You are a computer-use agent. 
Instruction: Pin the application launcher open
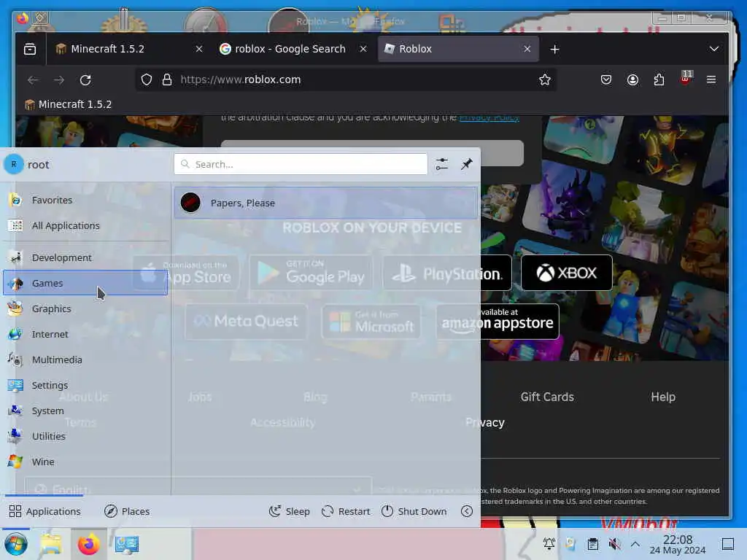pos(466,164)
